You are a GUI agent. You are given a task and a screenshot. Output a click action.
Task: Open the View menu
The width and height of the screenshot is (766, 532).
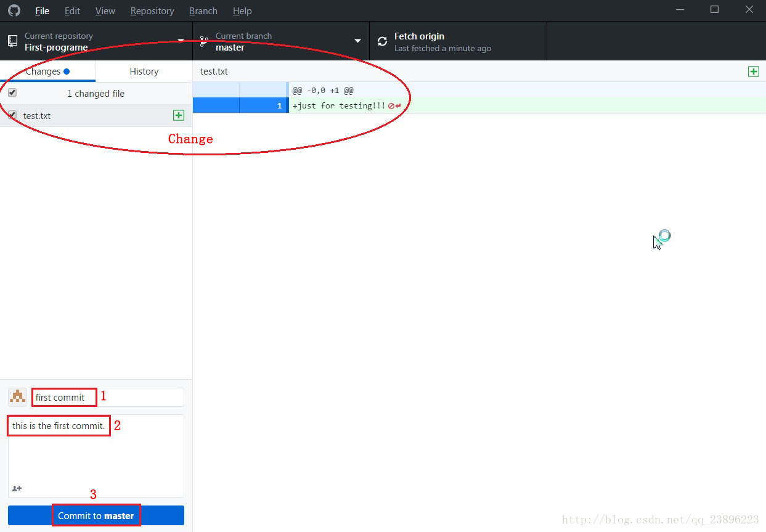105,11
